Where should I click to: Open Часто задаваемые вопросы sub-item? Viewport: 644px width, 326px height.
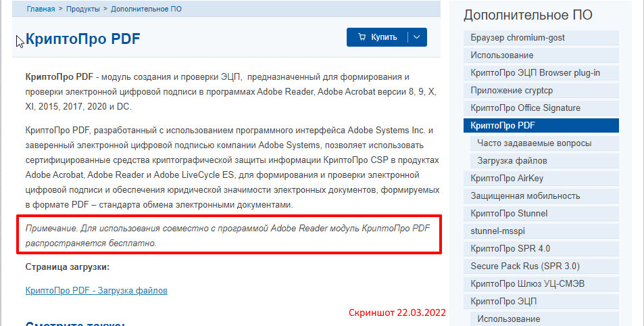544,143
